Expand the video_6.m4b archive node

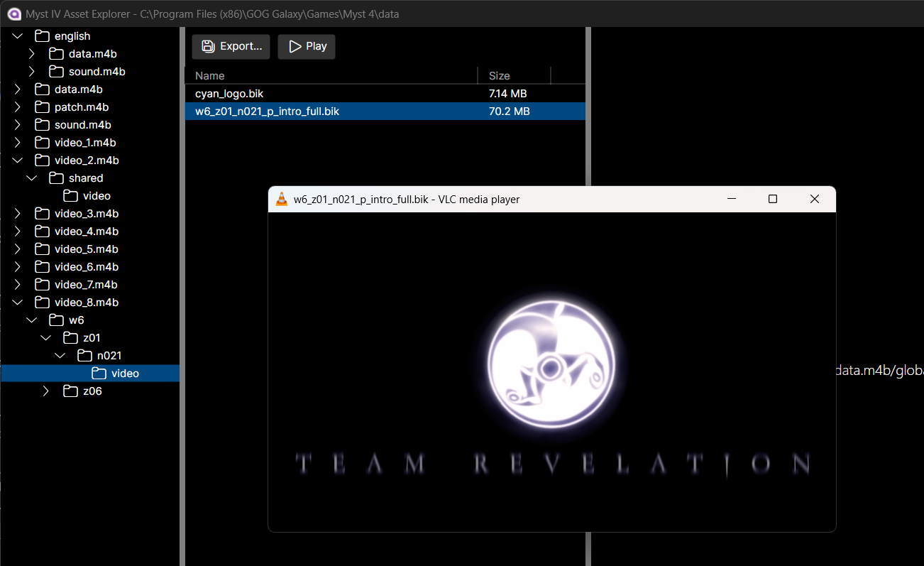coord(18,267)
